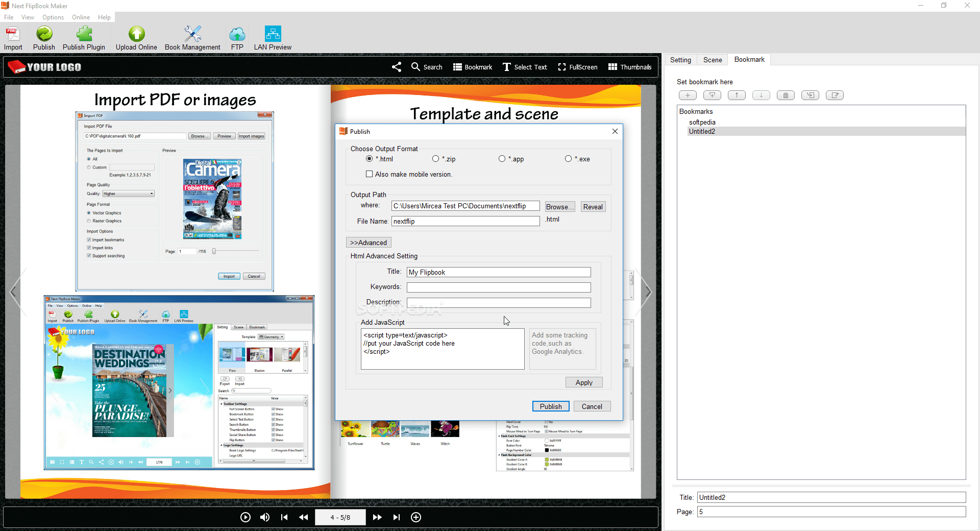
Task: Click the Title field showing My Flipbook
Action: [499, 272]
